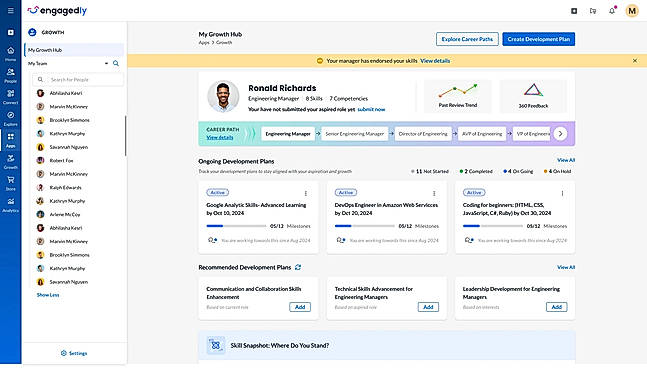Click DevOps Engineer plan progress bar
The height and width of the screenshot is (368, 647).
coord(364,226)
